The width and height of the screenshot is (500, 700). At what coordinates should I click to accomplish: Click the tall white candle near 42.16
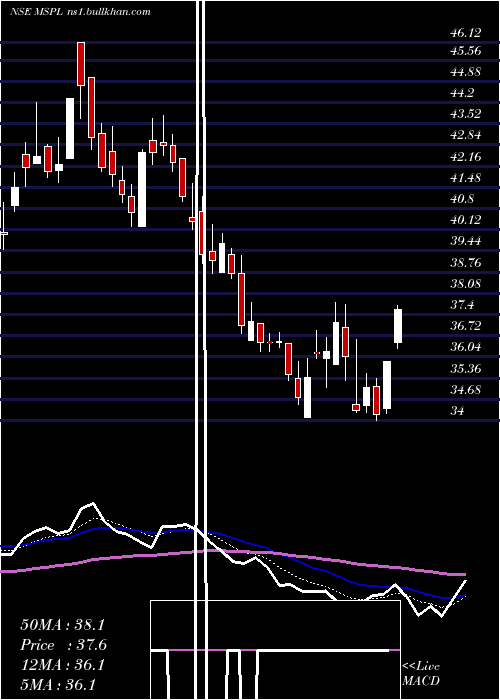click(x=142, y=189)
